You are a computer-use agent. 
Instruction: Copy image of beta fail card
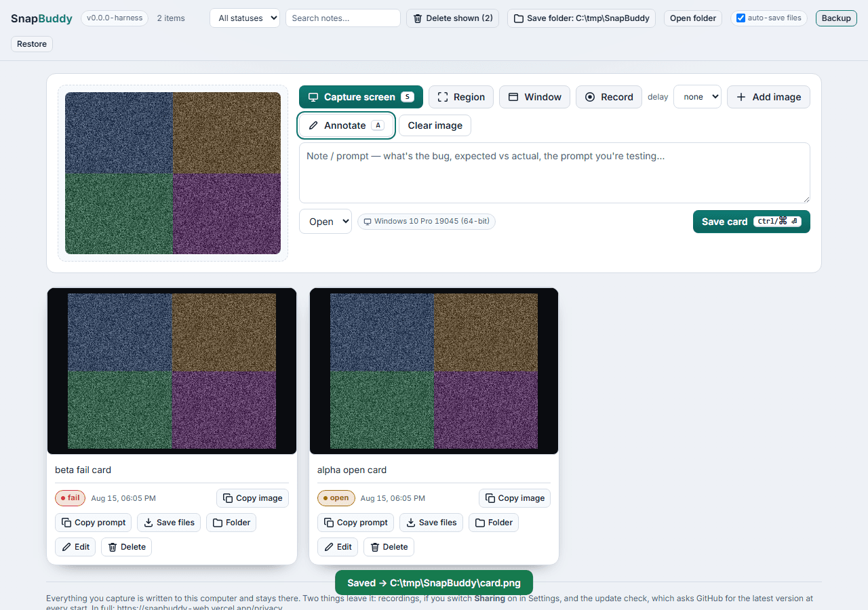click(x=252, y=498)
